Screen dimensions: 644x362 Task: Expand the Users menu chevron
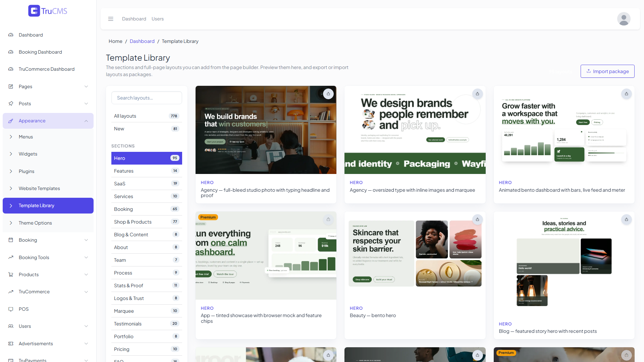(x=86, y=326)
